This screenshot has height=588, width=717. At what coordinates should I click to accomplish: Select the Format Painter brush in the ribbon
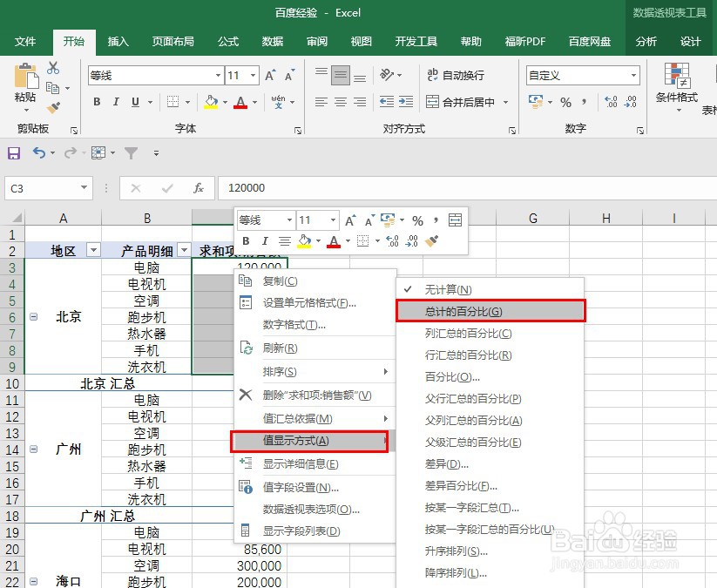(53, 108)
